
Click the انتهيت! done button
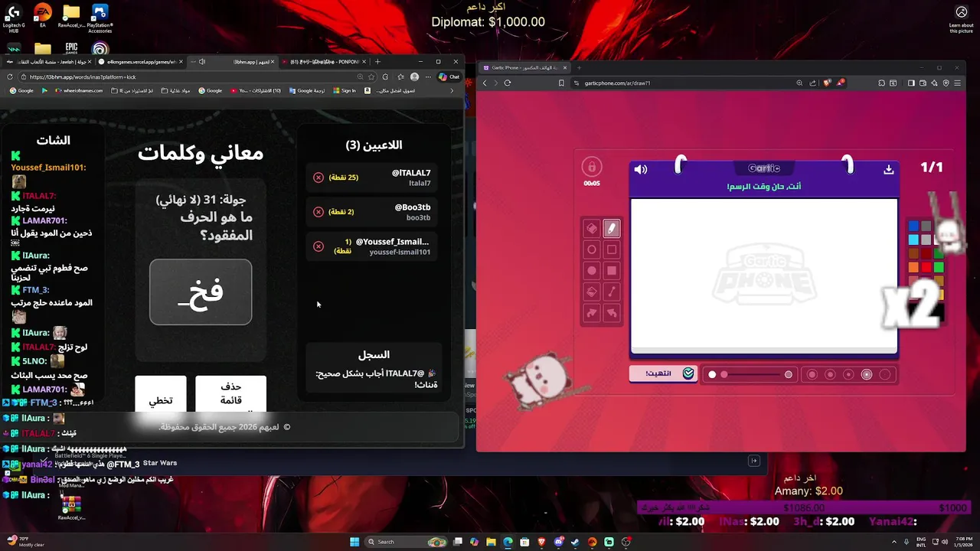click(662, 373)
